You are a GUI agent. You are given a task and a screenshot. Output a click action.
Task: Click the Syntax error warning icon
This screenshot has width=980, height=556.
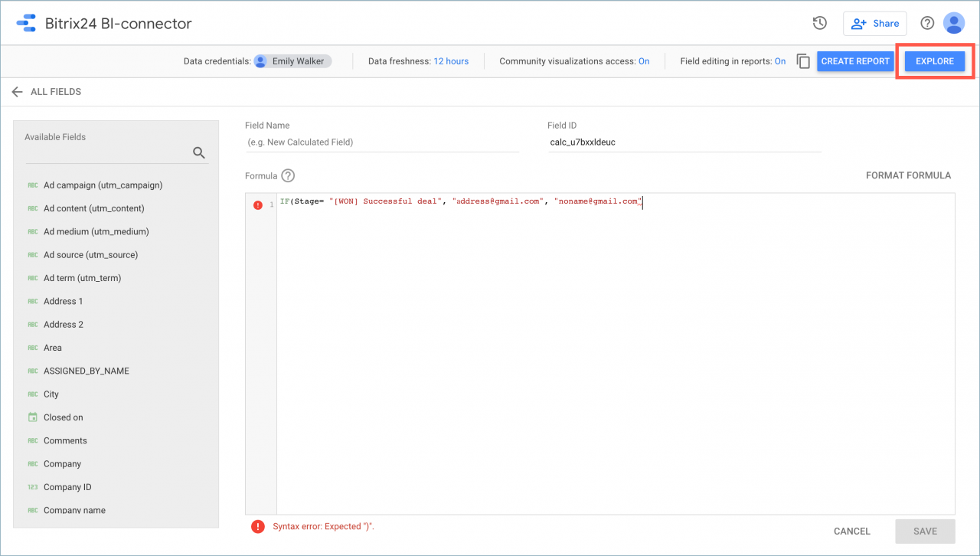[258, 526]
